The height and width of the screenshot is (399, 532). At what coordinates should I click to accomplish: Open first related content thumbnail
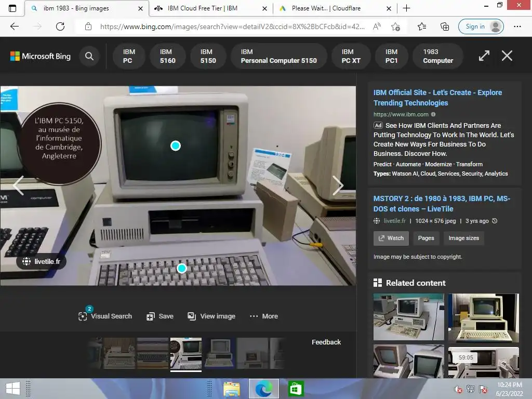tap(408, 317)
